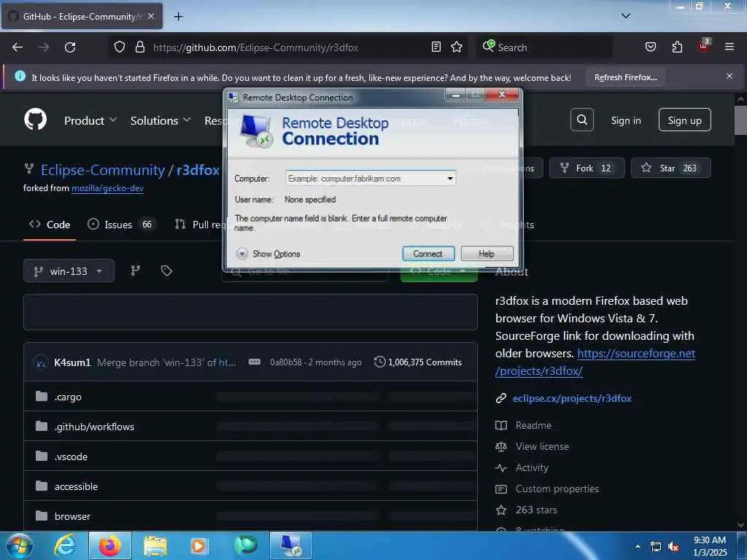This screenshot has width=747, height=560.
Task: Open commit hash 0a80b58
Action: pyautogui.click(x=285, y=362)
